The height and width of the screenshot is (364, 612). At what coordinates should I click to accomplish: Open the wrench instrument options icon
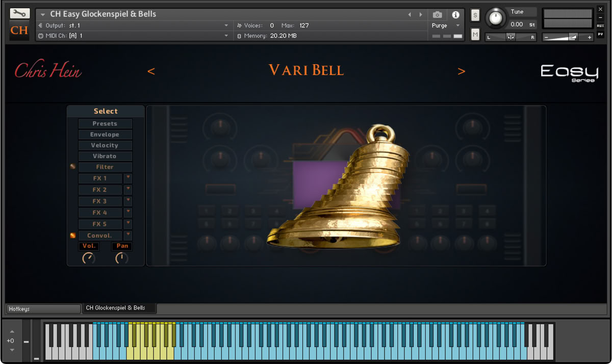click(x=19, y=13)
